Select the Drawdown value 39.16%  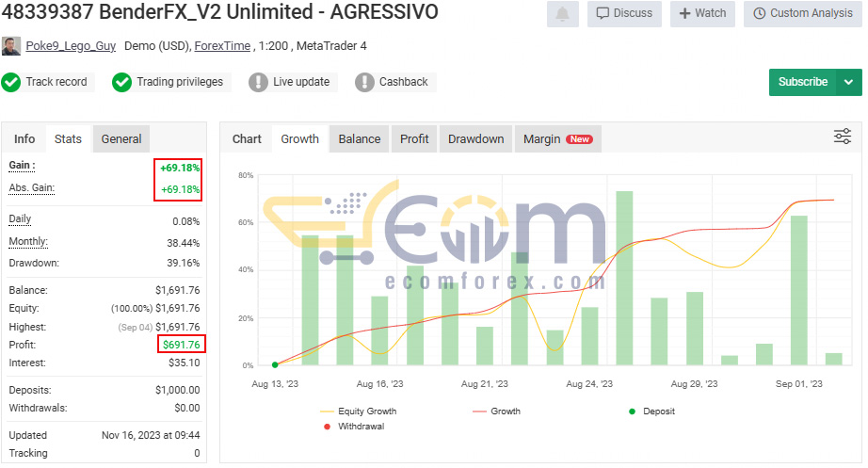tap(184, 263)
